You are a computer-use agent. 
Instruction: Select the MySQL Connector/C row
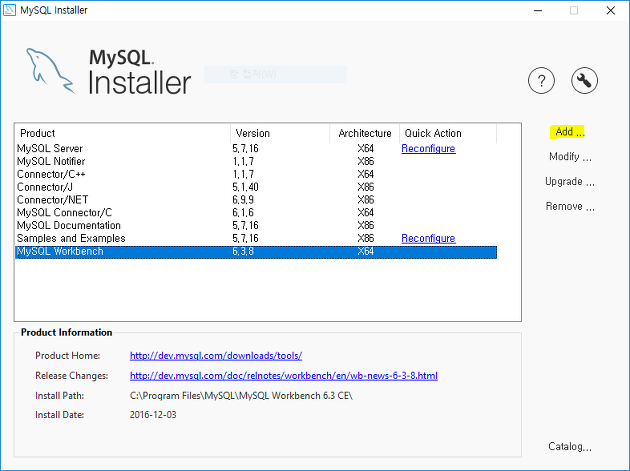[x=256, y=213]
